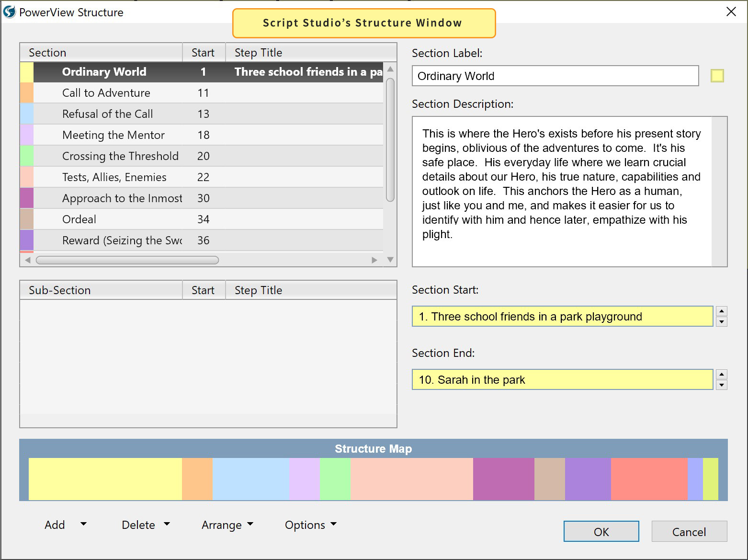Click the periwinkle block in the Structure Map
This screenshot has height=560, width=748.
[x=695, y=479]
